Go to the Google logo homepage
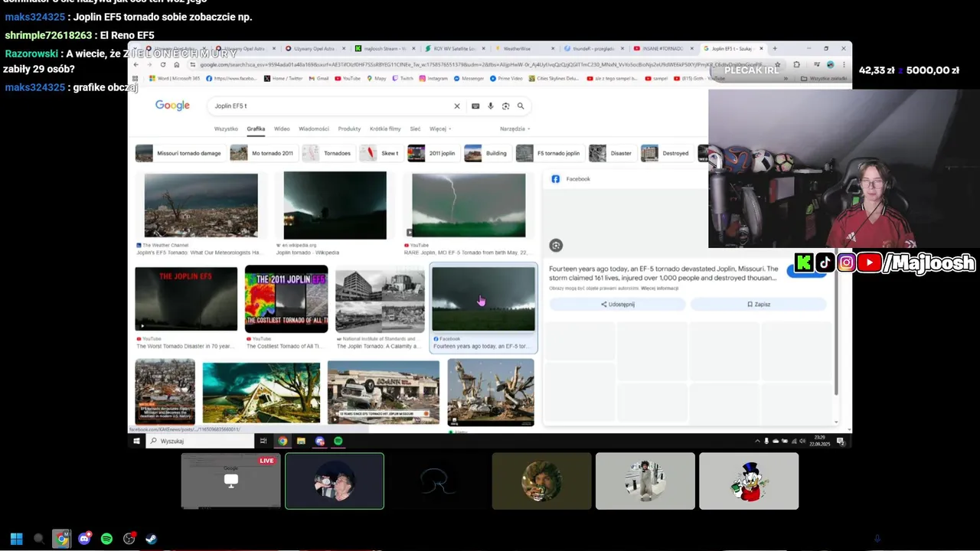The height and width of the screenshot is (551, 980). (172, 106)
